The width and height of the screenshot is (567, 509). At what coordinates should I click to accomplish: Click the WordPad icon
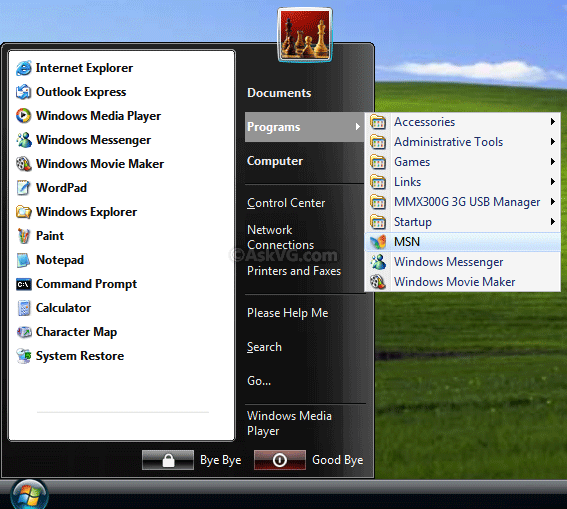(24, 188)
